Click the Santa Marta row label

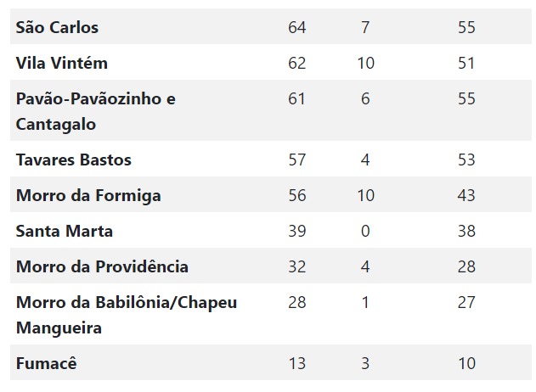click(x=65, y=231)
